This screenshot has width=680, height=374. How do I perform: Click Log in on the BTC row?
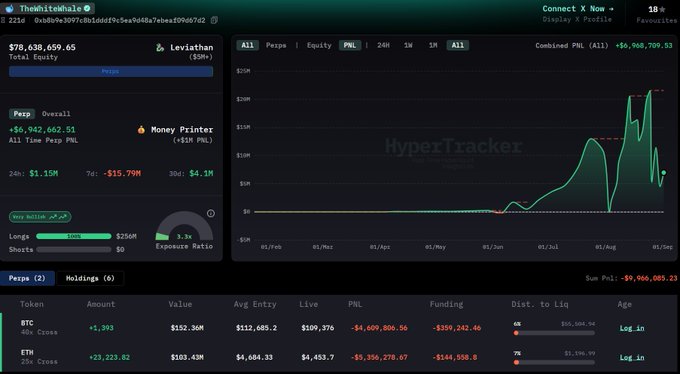pos(631,328)
